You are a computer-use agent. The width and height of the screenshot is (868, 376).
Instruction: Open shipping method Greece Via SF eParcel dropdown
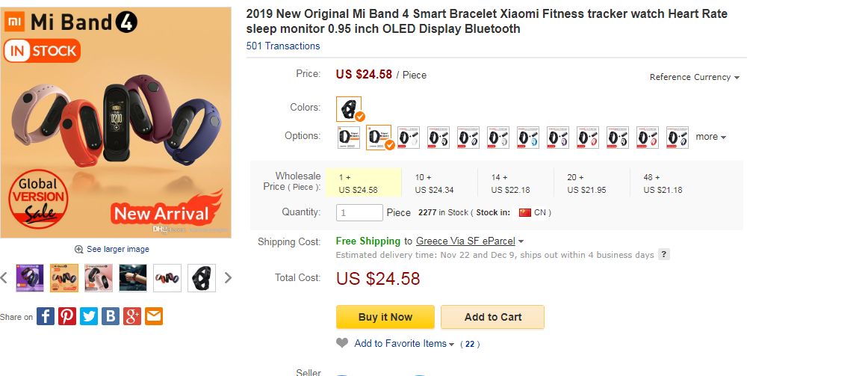pyautogui.click(x=470, y=241)
